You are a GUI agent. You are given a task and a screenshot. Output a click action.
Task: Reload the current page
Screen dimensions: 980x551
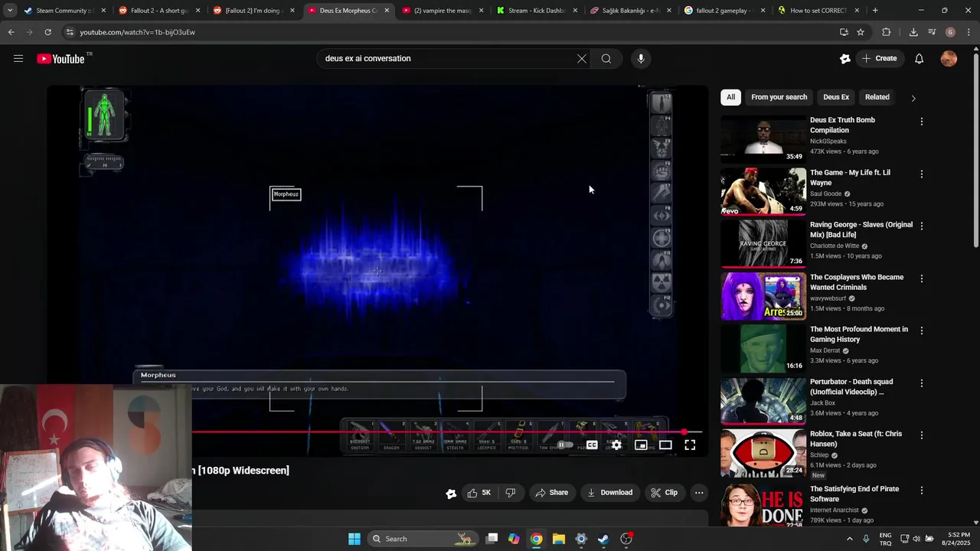[47, 32]
